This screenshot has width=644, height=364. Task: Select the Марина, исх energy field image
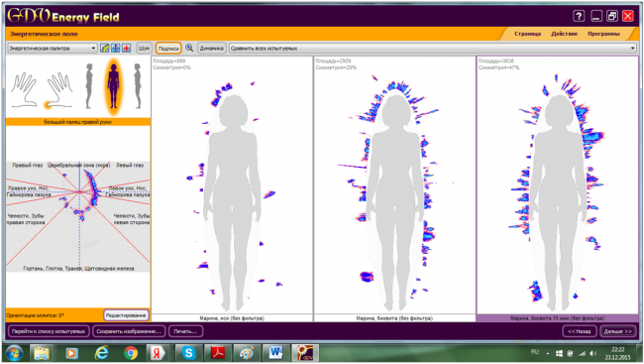pos(232,185)
